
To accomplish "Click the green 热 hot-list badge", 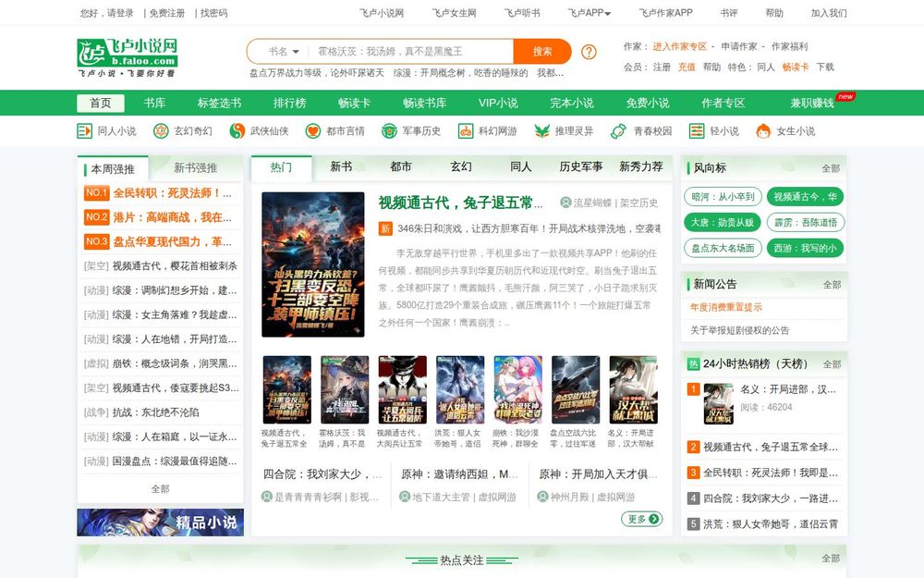I will [x=694, y=363].
